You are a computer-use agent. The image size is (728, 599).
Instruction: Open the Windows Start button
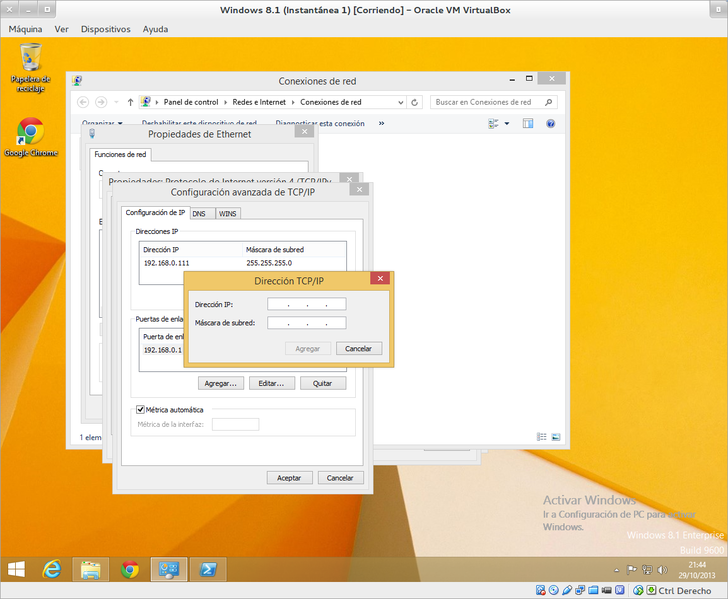16,569
